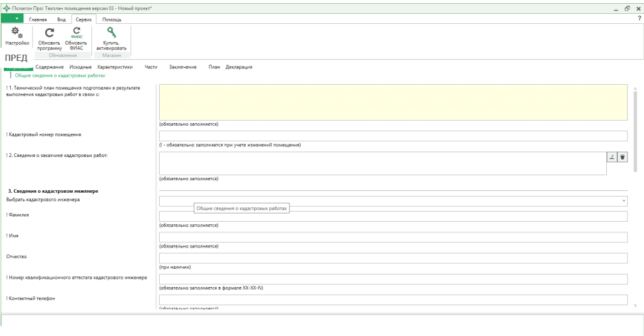Screen dimensions: 644x336
Task: Click edit icon beside customer info field
Action: [612, 157]
